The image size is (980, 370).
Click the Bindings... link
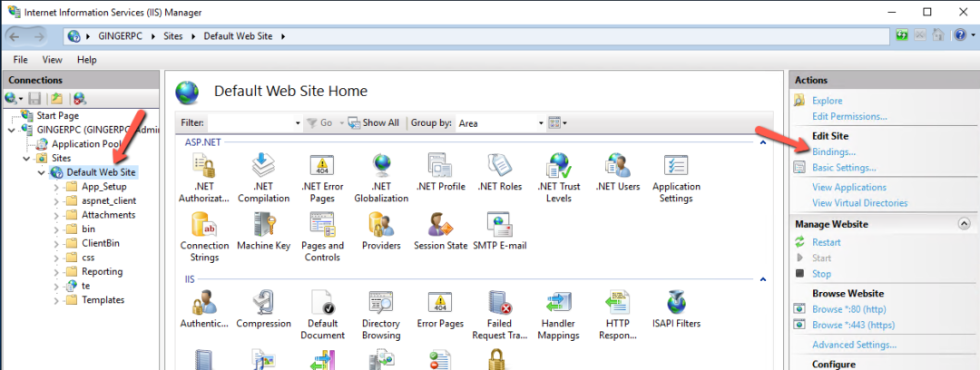(833, 151)
